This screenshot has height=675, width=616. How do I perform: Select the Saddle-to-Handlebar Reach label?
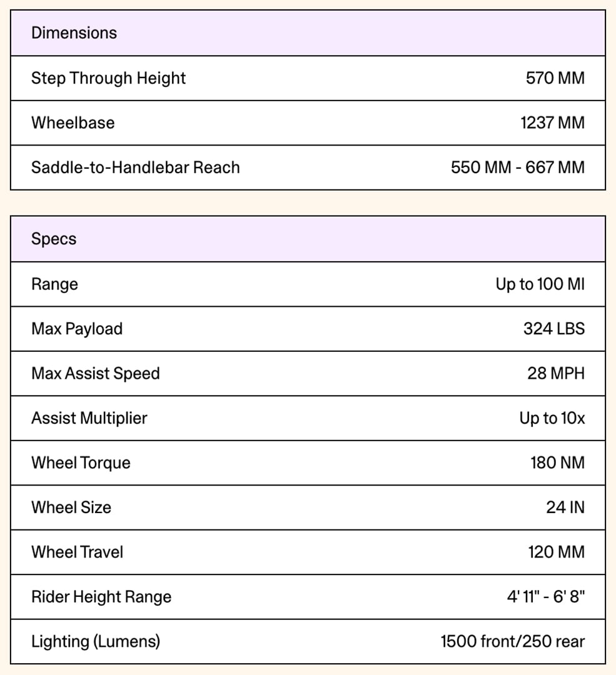click(135, 167)
